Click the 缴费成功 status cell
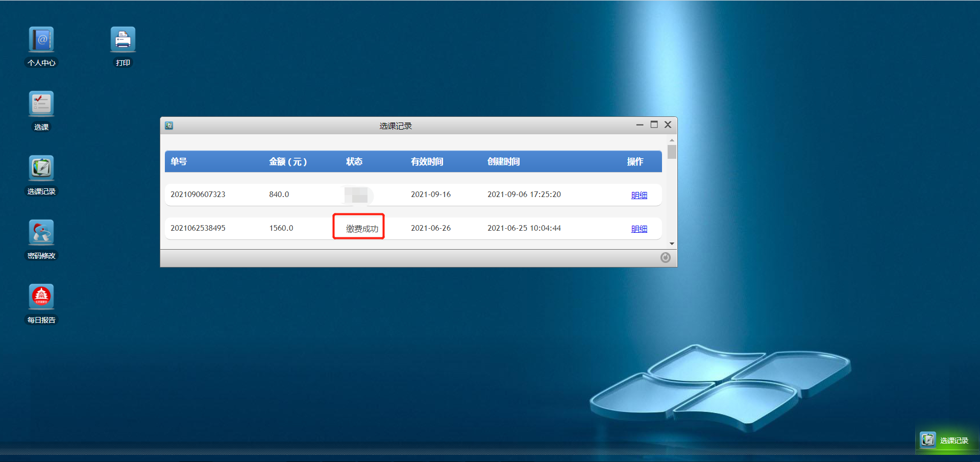Screen dimensions: 980x462 [x=362, y=229]
